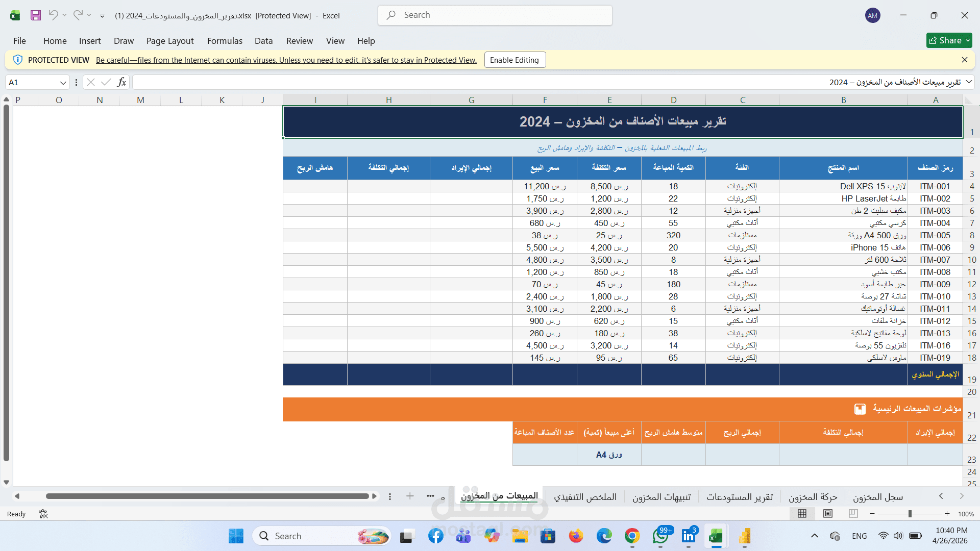Expand the formula bar chevron
The image size is (980, 551).
coord(968,82)
